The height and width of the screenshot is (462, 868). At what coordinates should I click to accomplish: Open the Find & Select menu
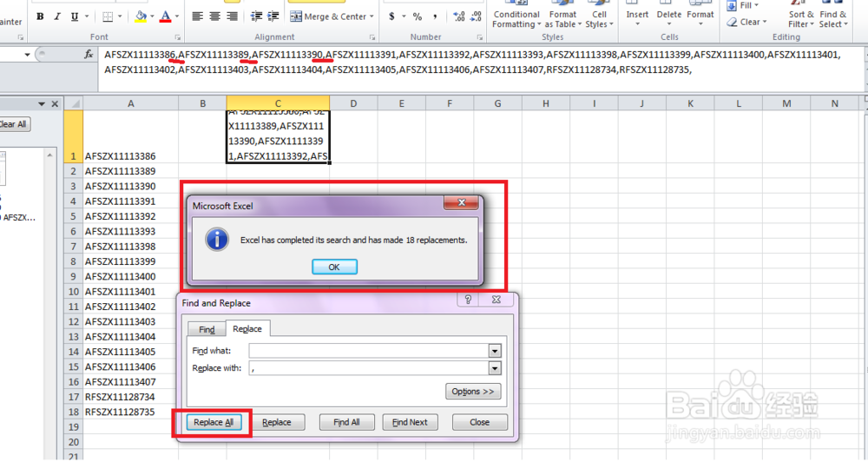click(832, 15)
